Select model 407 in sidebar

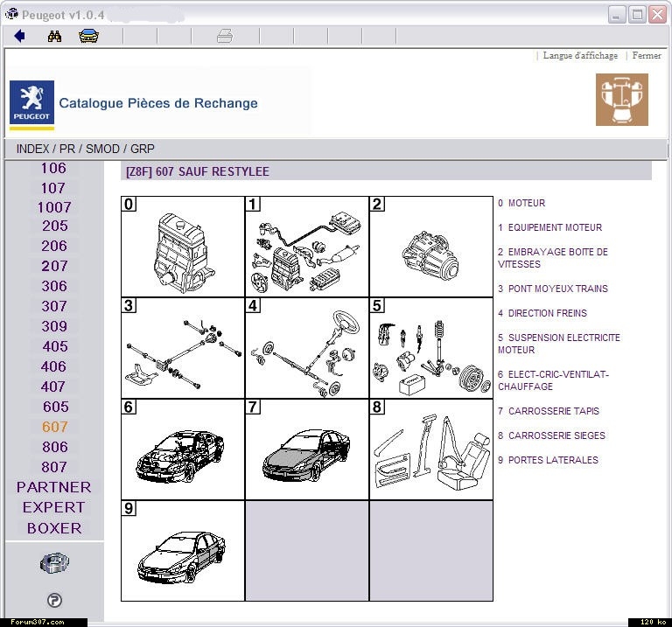53,387
